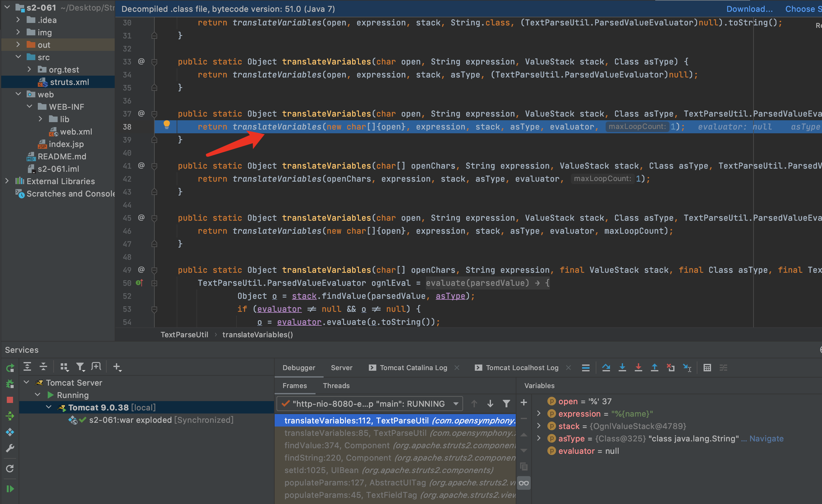Open Group By options in Services toolbar
The image size is (822, 504).
[x=64, y=367]
